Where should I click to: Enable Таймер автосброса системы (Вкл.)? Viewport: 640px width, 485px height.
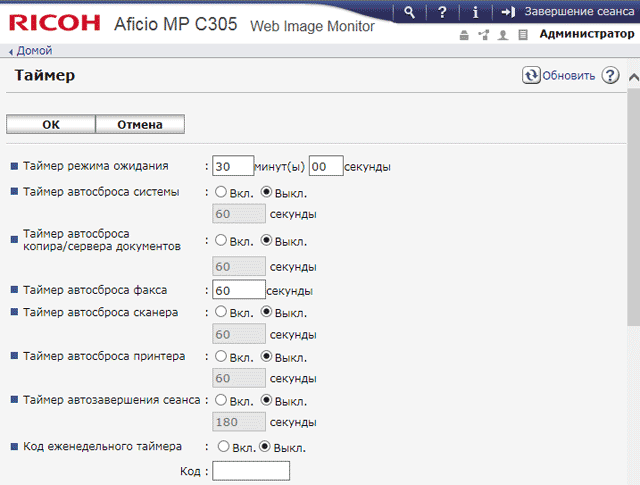point(219,192)
